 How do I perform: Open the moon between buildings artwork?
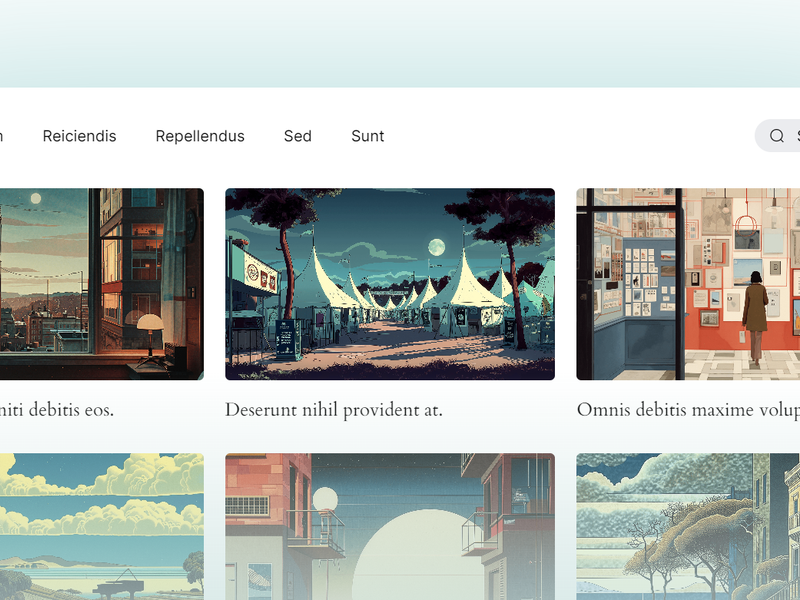pos(390,527)
